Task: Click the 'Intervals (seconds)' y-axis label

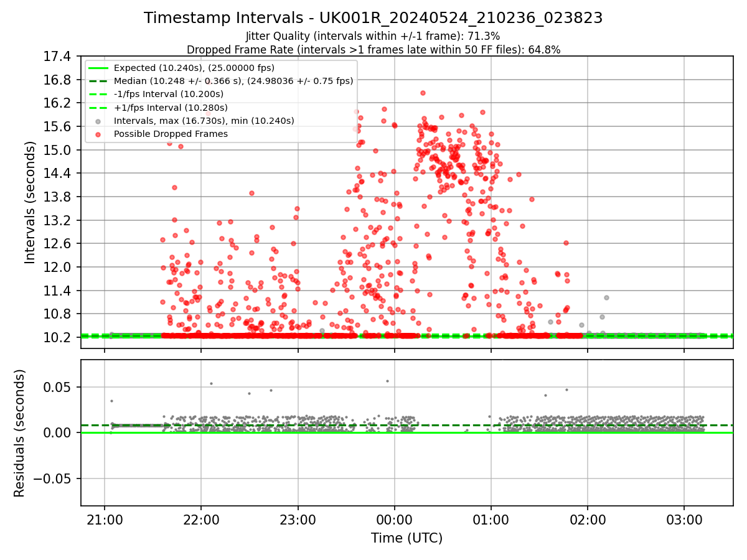Action: point(31,202)
